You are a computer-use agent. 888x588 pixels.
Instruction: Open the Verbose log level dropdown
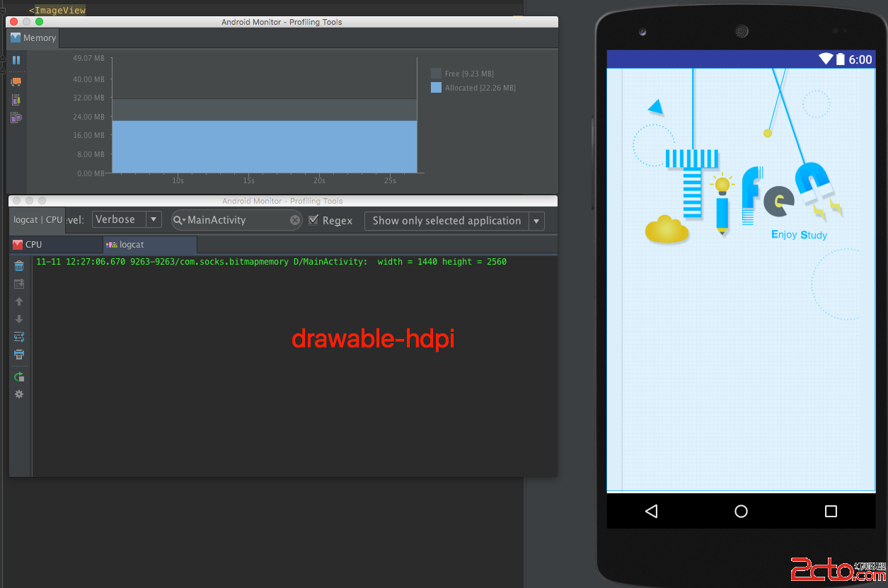[127, 219]
